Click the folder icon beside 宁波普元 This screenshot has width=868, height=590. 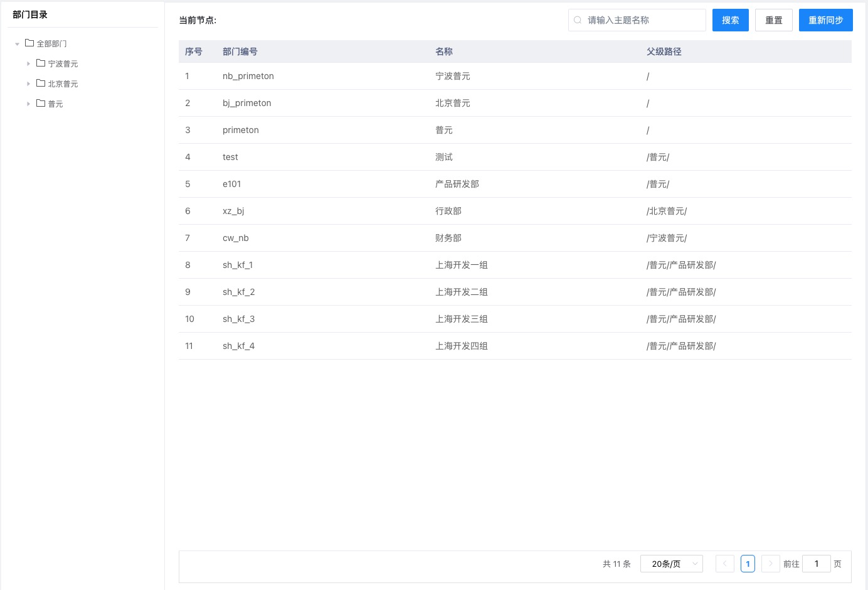click(40, 63)
